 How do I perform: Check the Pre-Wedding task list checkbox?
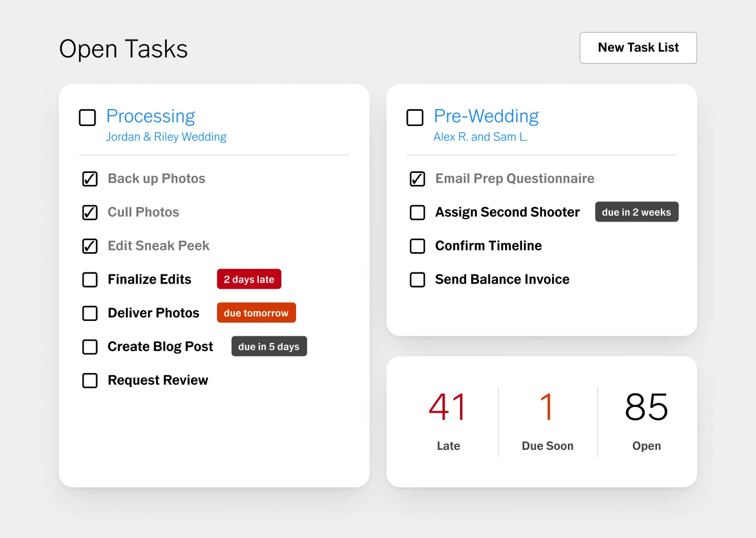[415, 118]
